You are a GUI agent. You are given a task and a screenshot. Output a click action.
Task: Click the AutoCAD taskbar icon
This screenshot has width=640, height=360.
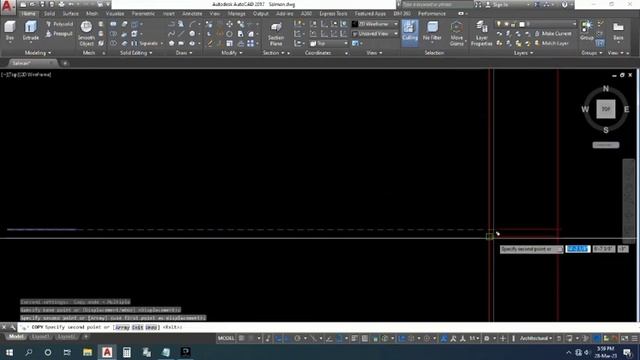point(107,352)
